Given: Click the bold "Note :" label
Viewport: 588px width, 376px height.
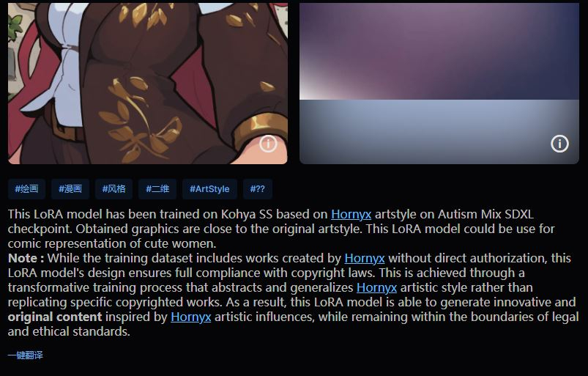Looking at the screenshot, I should pyautogui.click(x=26, y=258).
